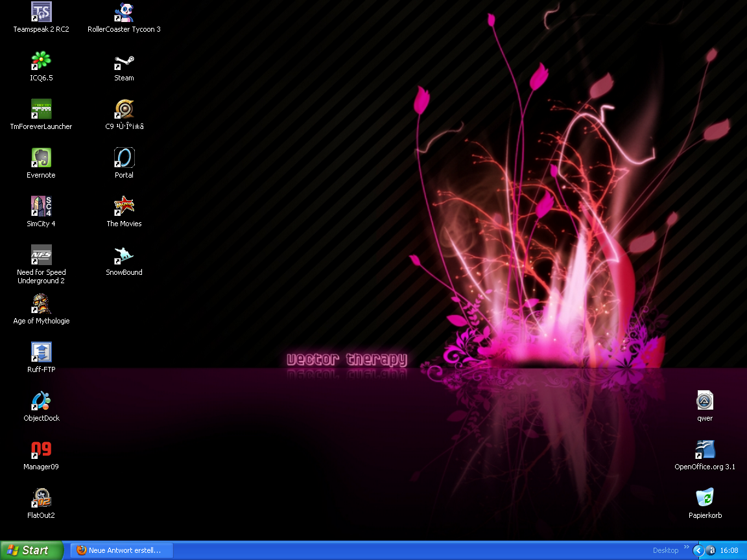This screenshot has height=560, width=747.
Task: Open the Windows Start menu
Action: (x=32, y=550)
